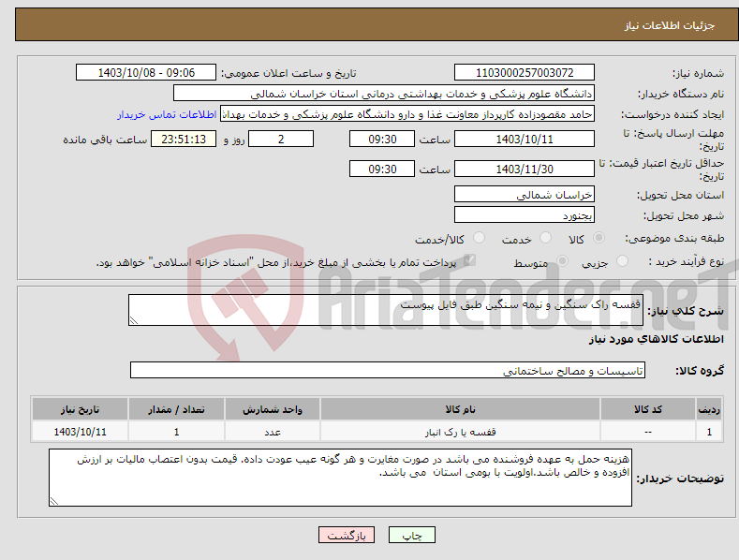Click the نام دستگاه خریدار label
Image resolution: width=739 pixels, height=560 pixels.
[681, 95]
